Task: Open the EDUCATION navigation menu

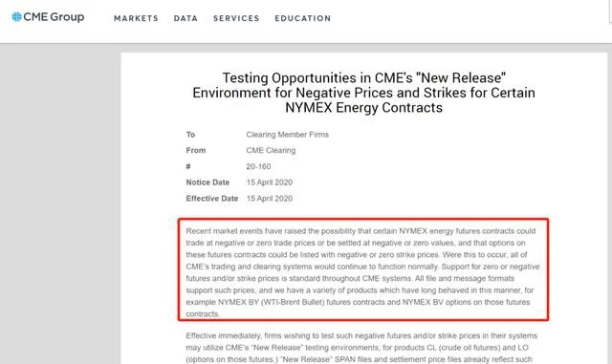Action: [x=303, y=18]
